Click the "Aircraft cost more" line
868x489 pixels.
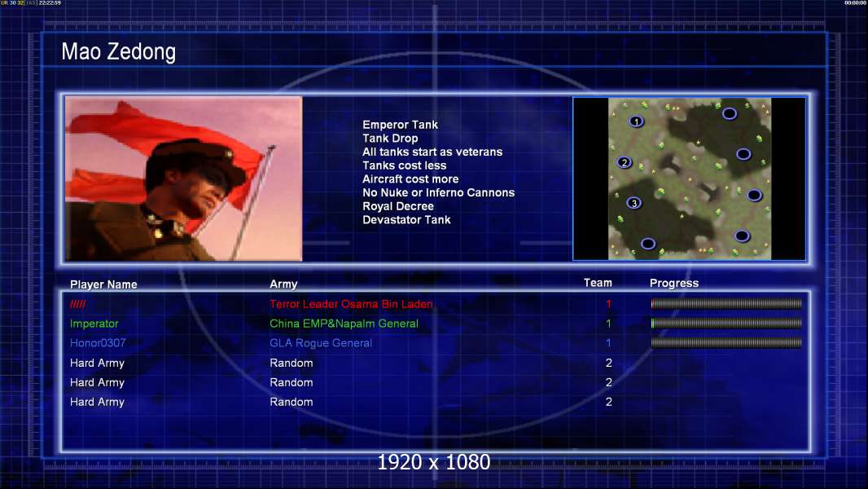[x=410, y=178]
